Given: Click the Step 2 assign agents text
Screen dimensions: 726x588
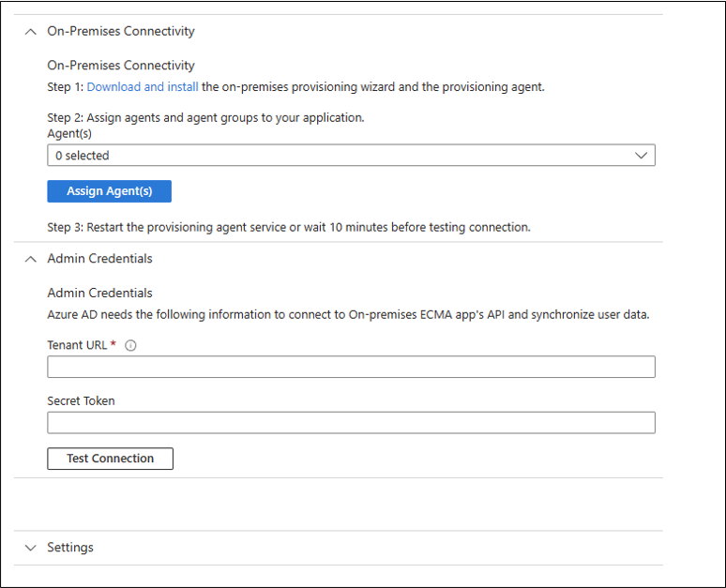Looking at the screenshot, I should [x=204, y=118].
